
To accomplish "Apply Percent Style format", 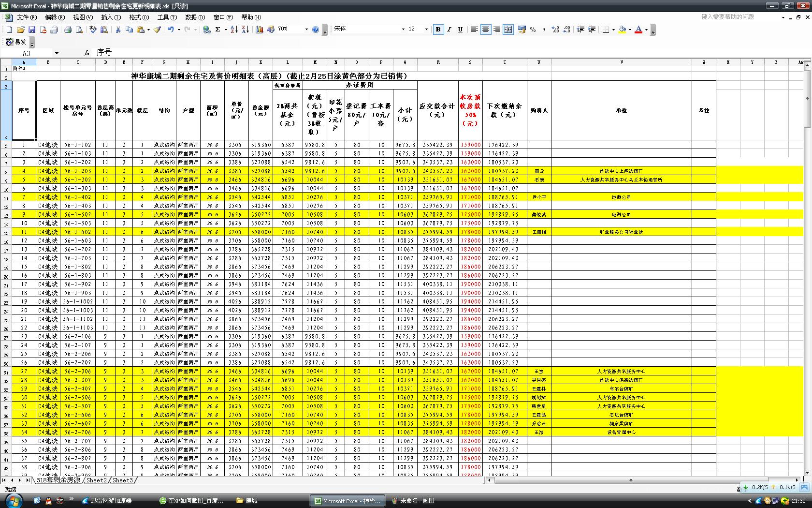I will click(x=533, y=30).
